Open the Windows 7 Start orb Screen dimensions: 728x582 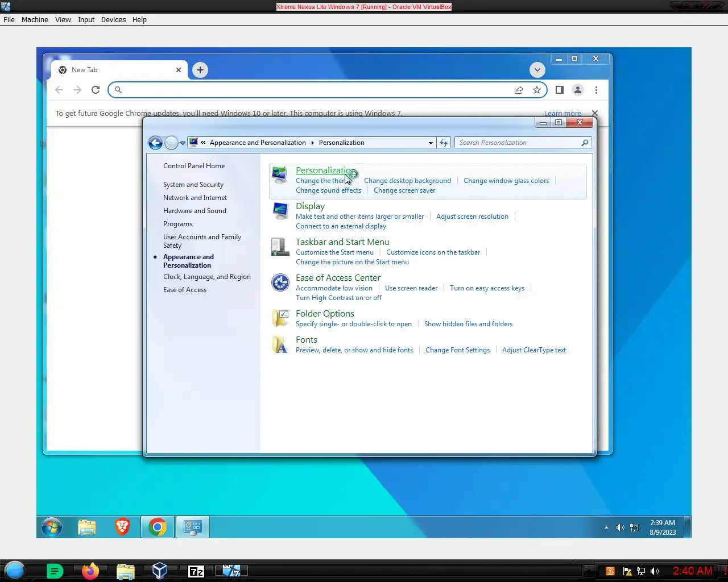[x=52, y=527]
